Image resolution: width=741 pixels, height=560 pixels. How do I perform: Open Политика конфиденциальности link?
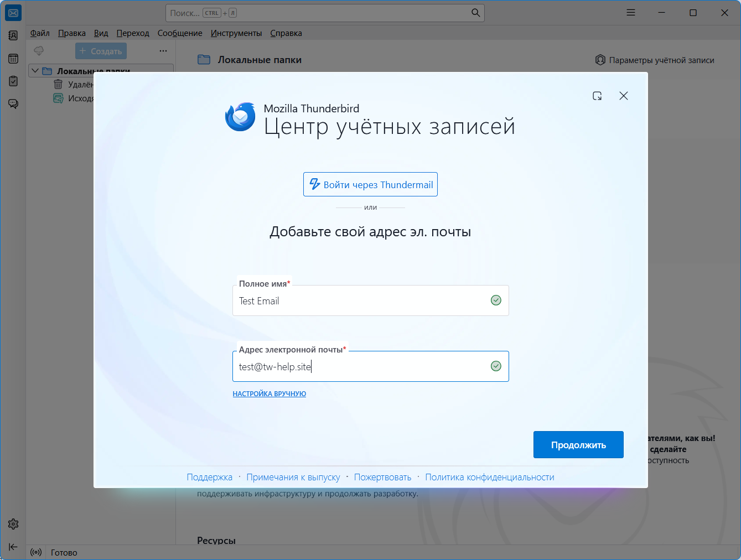(x=490, y=477)
